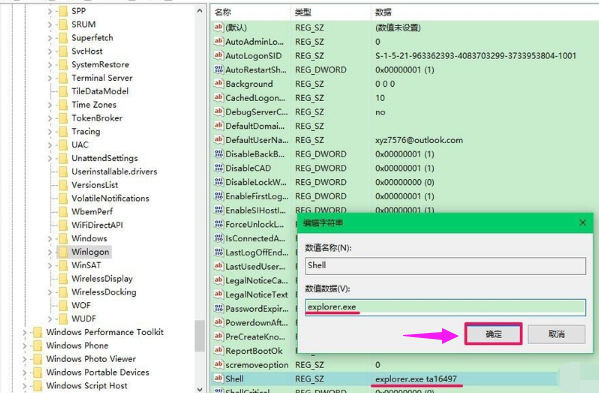Click the DWORD icon of DisableLockWorkstation value
The image size is (599, 393).
(x=219, y=182)
